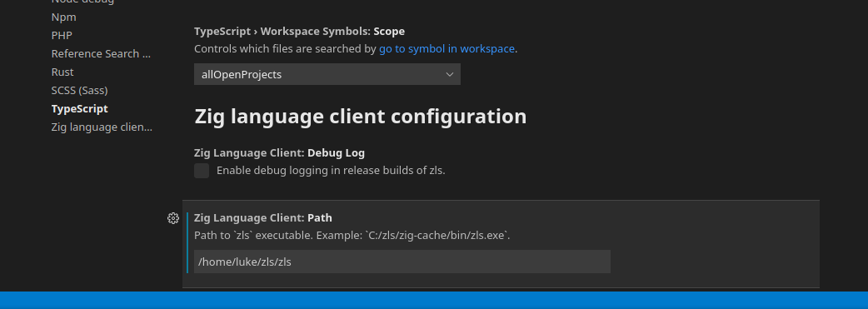
Task: Enable Zig Language Client Debug Log checkbox
Action: [x=202, y=171]
